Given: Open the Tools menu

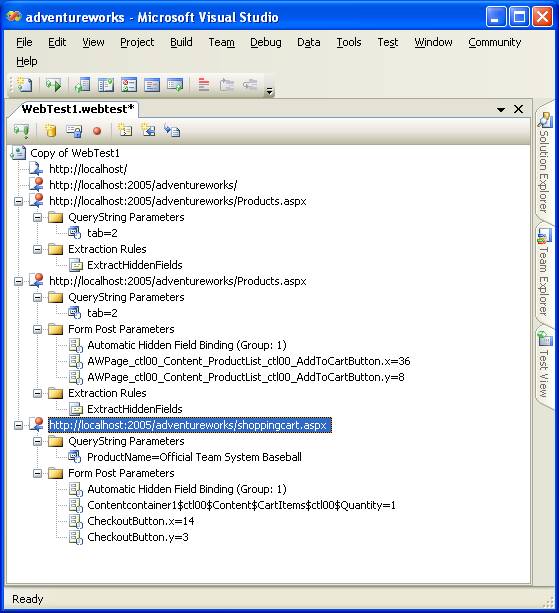Looking at the screenshot, I should [x=349, y=42].
